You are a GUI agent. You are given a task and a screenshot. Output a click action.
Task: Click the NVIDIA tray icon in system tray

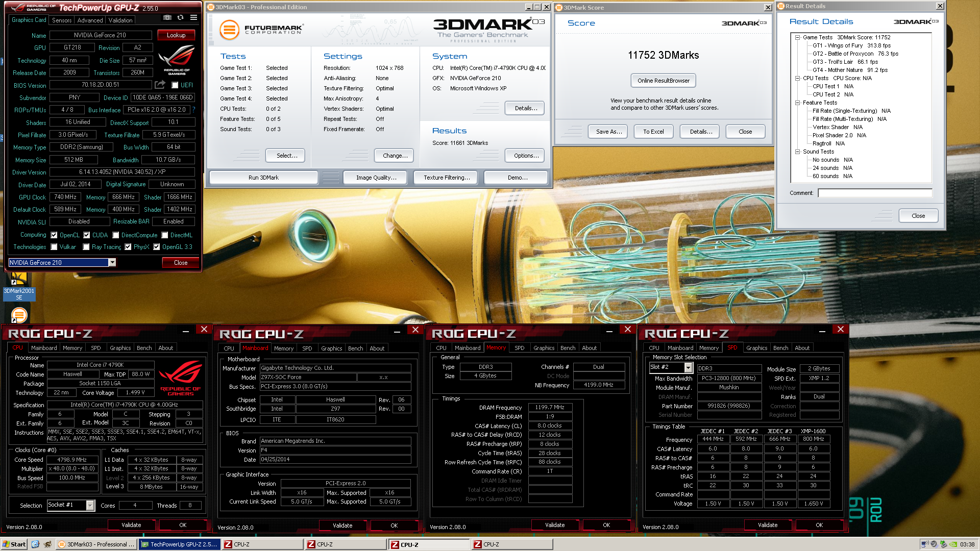(x=953, y=544)
